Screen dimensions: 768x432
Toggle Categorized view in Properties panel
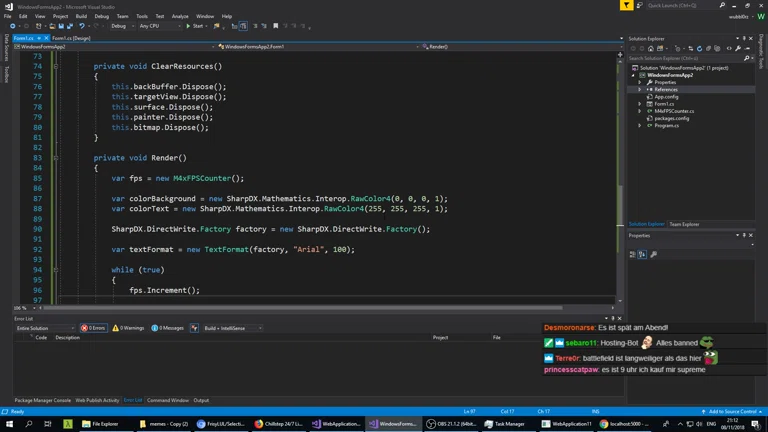pos(632,254)
